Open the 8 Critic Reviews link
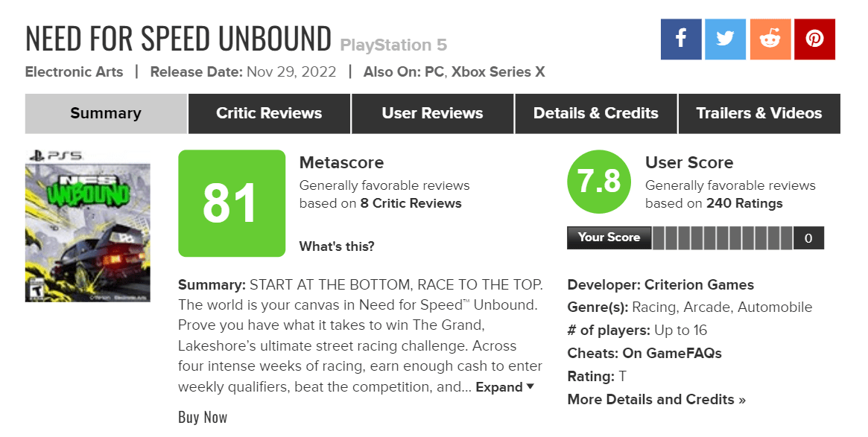 pos(411,203)
